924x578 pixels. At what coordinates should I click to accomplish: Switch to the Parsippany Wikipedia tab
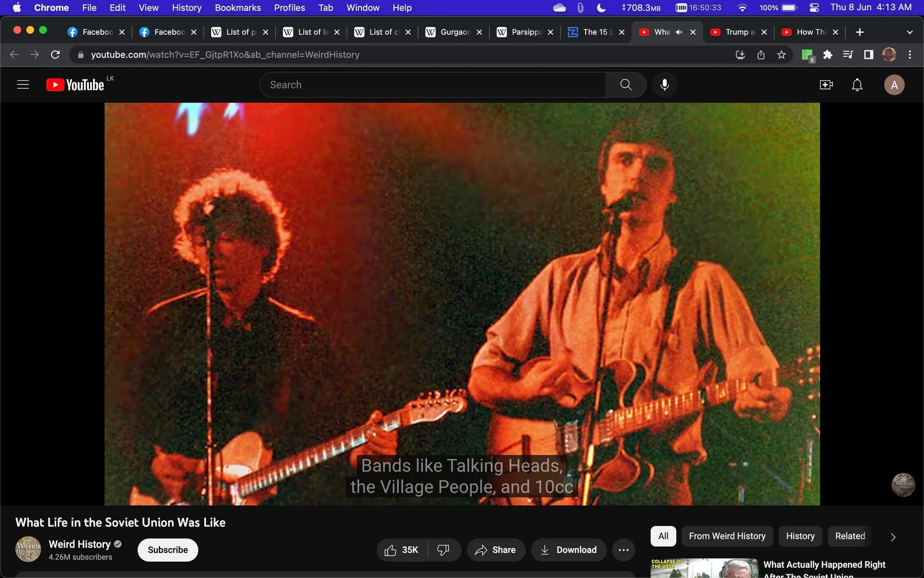[x=525, y=32]
